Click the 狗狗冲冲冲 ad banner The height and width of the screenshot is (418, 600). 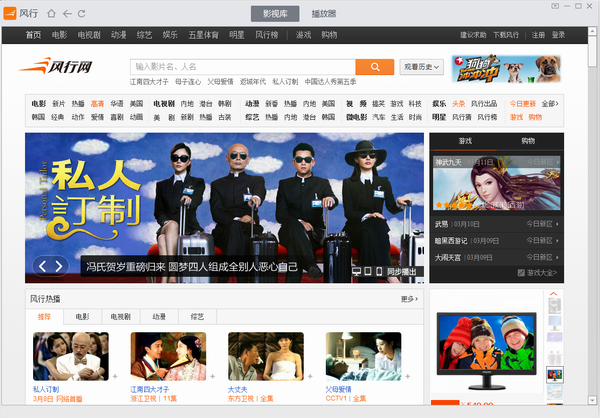506,69
